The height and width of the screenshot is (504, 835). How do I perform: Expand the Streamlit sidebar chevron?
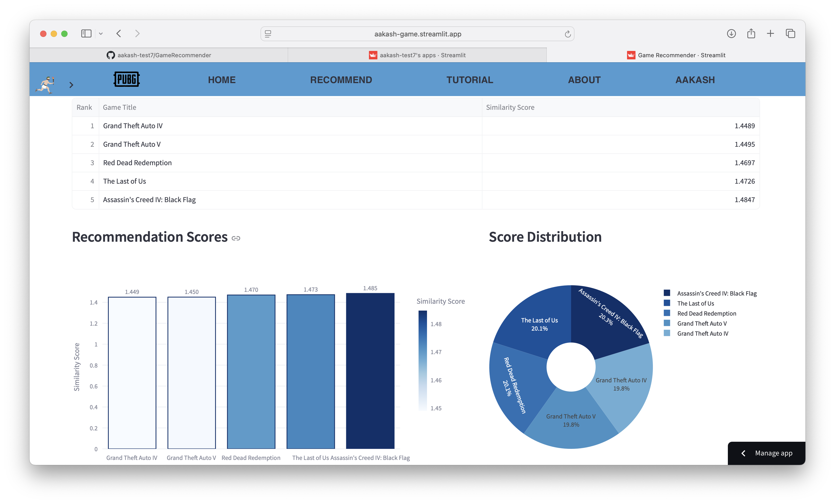pos(71,85)
